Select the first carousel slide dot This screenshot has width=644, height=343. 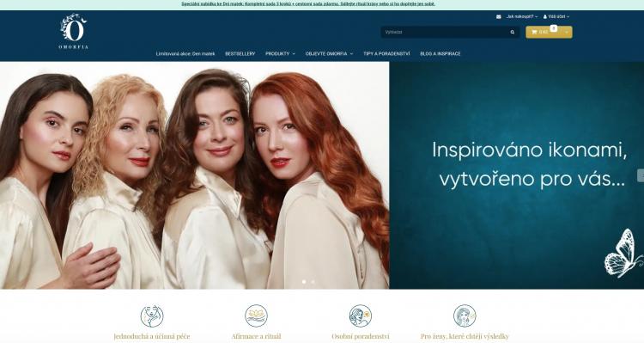[x=304, y=282]
